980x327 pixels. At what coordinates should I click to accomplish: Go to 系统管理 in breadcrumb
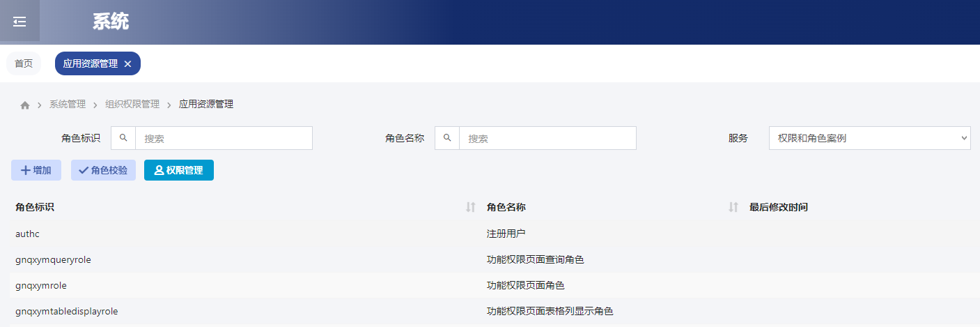(68, 105)
